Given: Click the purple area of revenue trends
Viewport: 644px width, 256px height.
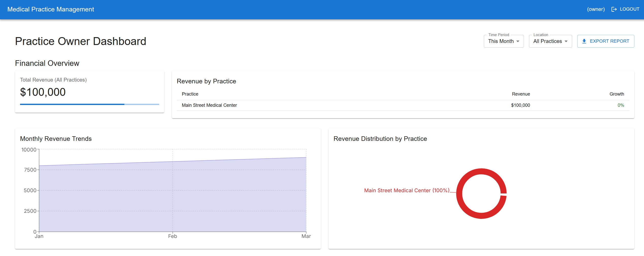Looking at the screenshot, I should [x=173, y=198].
